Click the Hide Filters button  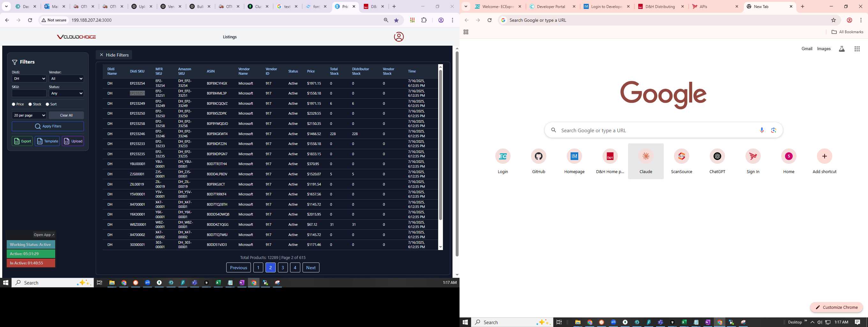point(114,55)
